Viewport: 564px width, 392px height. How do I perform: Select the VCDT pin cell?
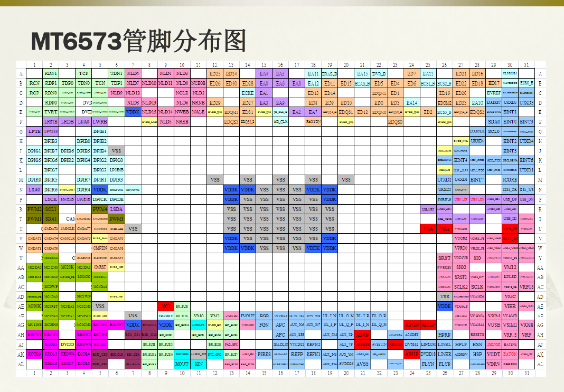click(x=493, y=354)
